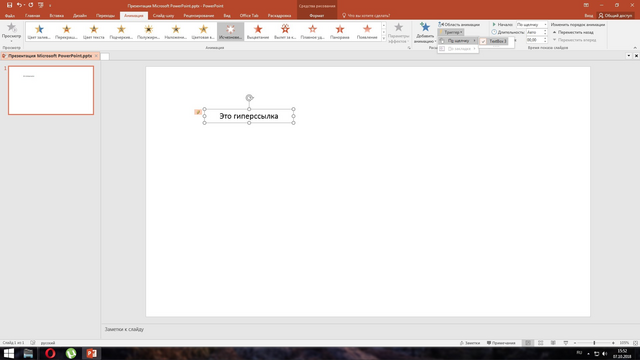Image resolution: width=640 pixels, height=360 pixels.
Task: Click the Undo arrow in quick access toolbar
Action: pos(19,5)
